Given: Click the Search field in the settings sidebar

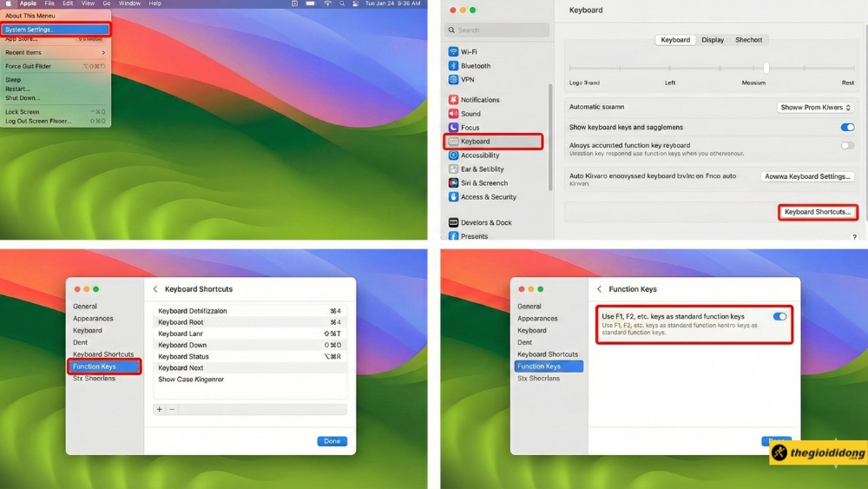Looking at the screenshot, I should point(497,30).
